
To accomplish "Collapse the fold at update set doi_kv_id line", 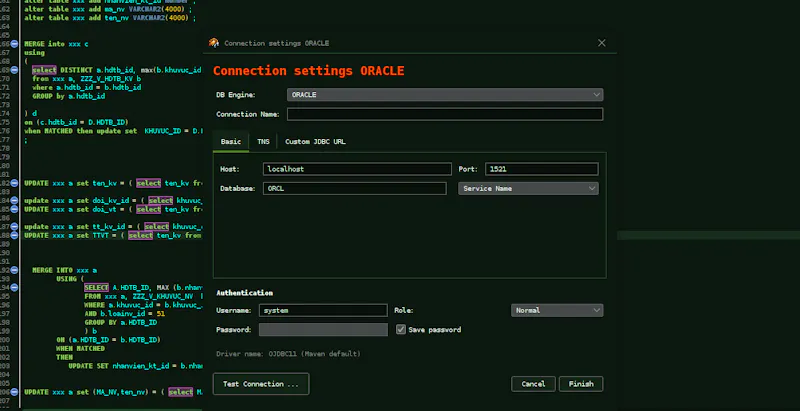I will click(14, 200).
